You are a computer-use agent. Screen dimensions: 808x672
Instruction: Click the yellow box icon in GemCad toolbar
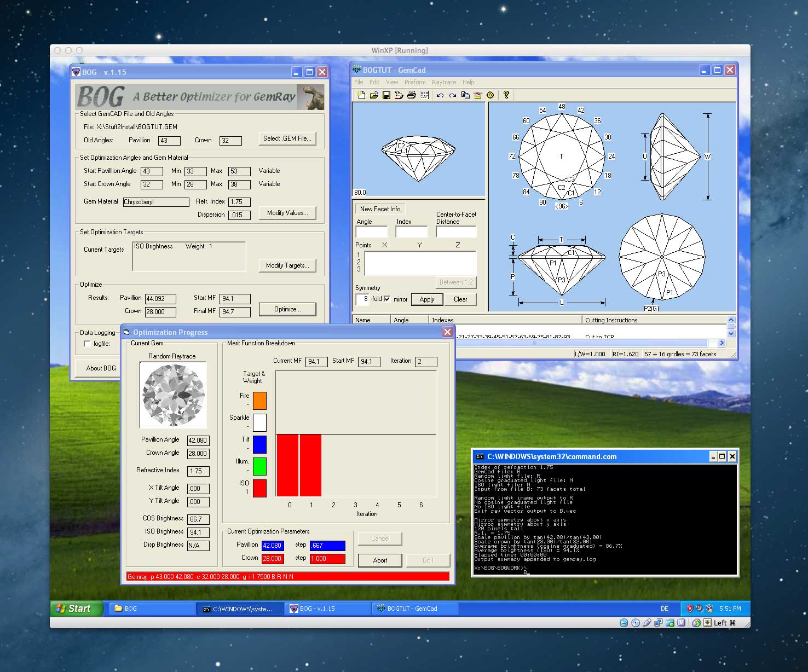[478, 95]
